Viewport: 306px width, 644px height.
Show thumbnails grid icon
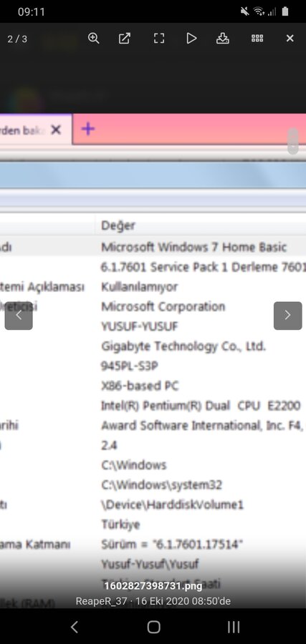click(257, 38)
